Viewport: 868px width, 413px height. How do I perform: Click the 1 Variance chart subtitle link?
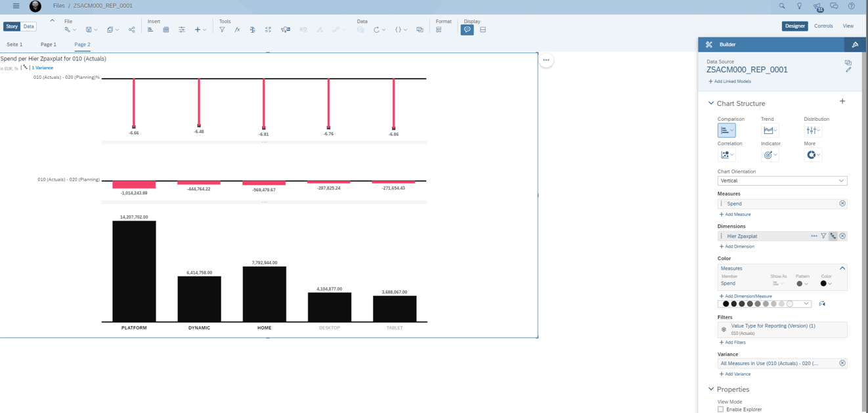click(x=43, y=68)
